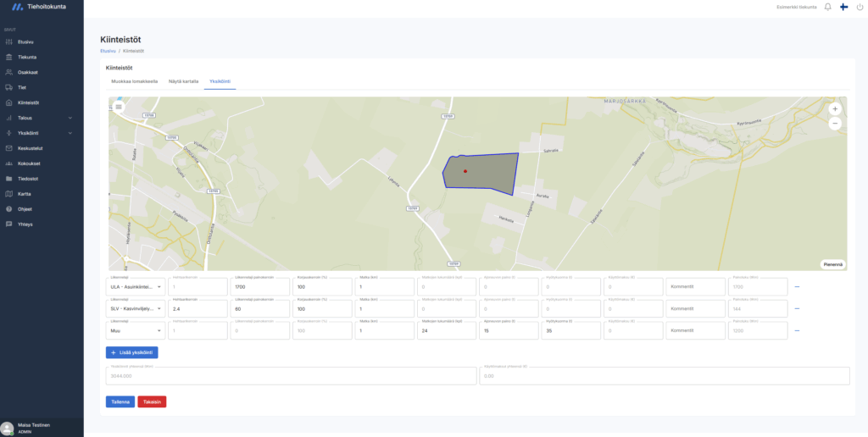The width and height of the screenshot is (868, 437).
Task: Click the Lisää yksiköinti button
Action: pos(131,352)
